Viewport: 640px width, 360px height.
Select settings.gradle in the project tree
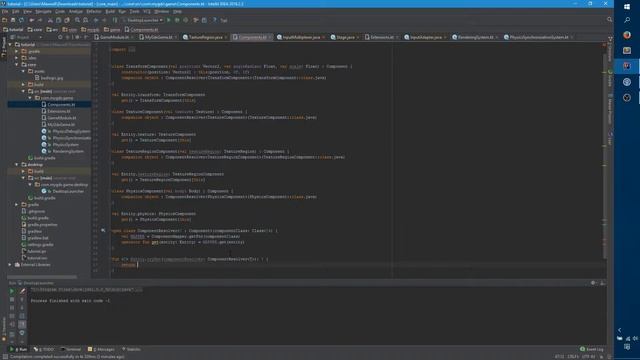click(x=37, y=244)
